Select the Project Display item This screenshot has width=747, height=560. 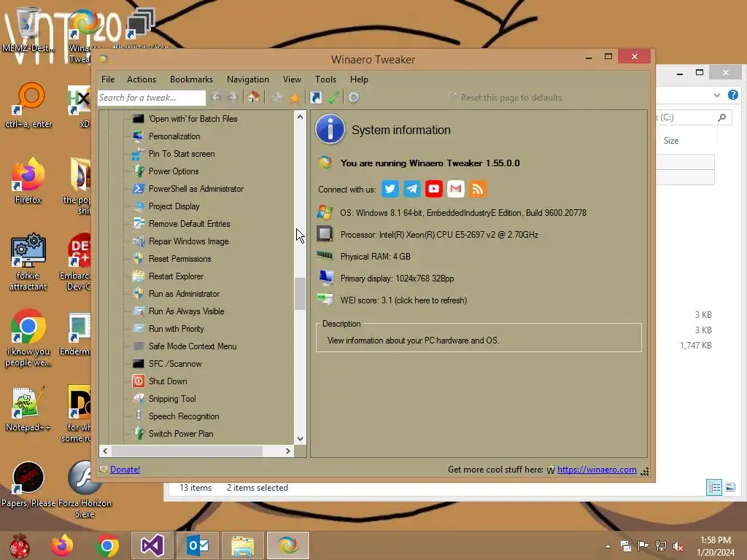pos(174,206)
